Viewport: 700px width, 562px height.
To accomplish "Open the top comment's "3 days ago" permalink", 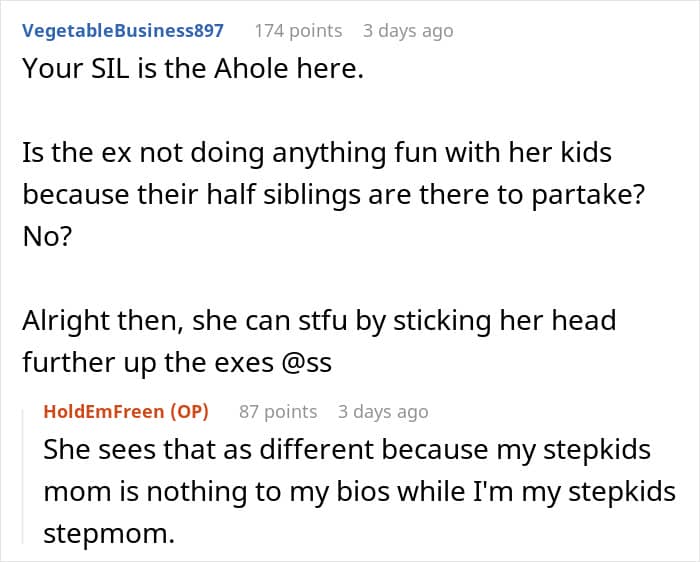I will point(407,31).
